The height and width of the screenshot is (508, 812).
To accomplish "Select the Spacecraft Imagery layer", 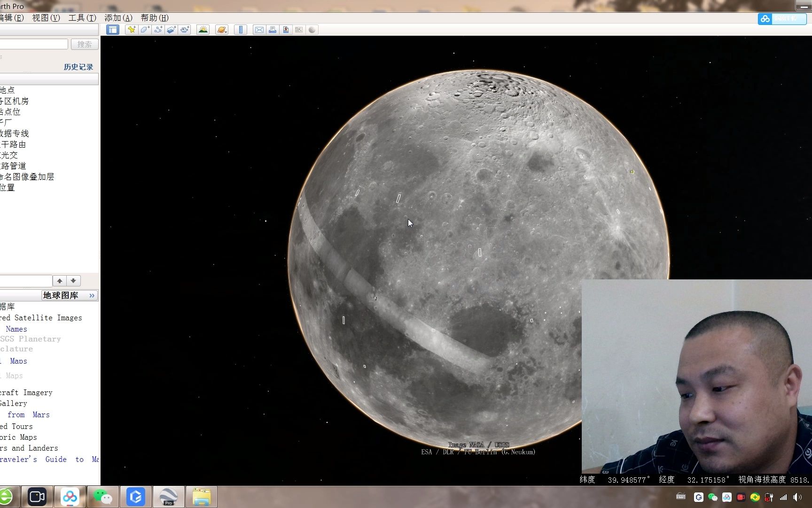I will [26, 393].
